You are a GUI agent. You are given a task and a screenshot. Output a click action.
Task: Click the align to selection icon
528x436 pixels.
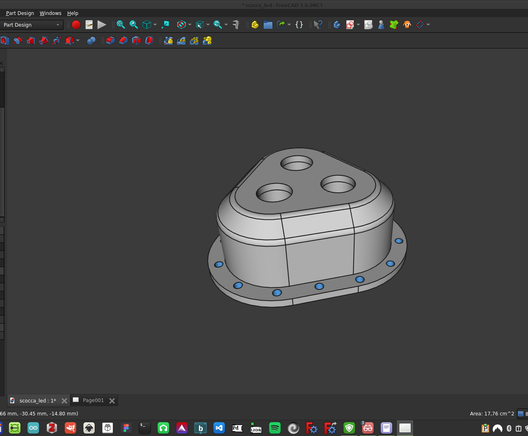(165, 25)
